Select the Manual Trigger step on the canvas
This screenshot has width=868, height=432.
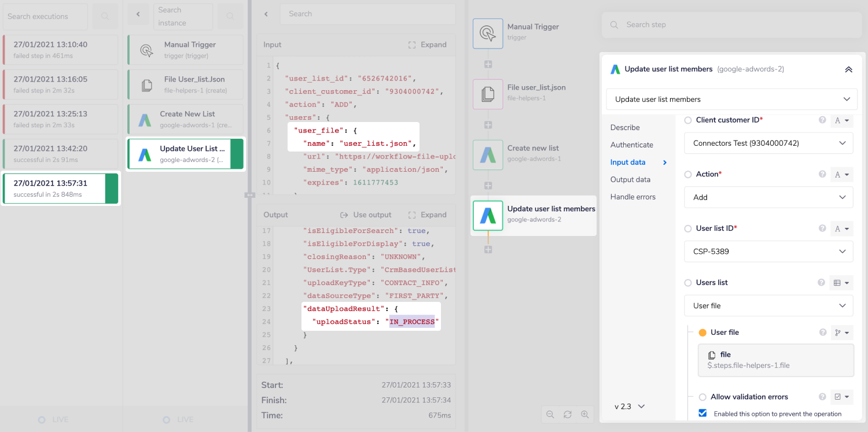click(x=488, y=34)
